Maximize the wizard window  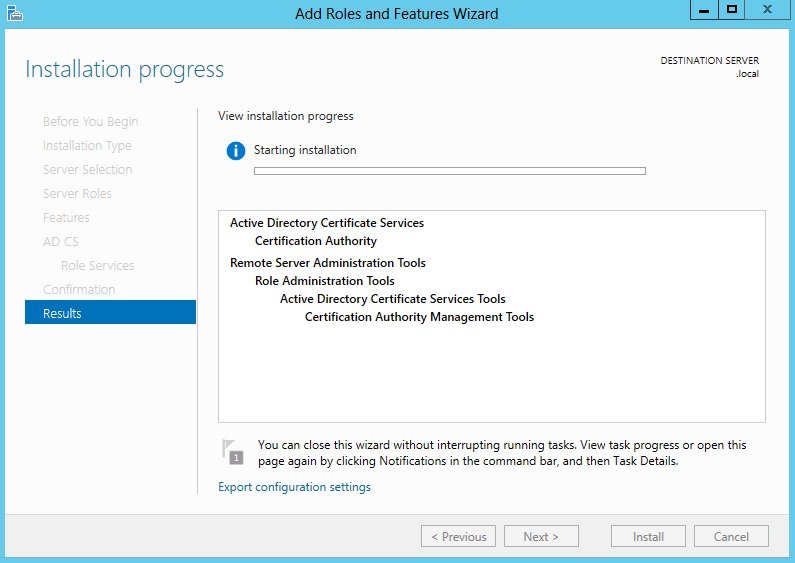(732, 10)
